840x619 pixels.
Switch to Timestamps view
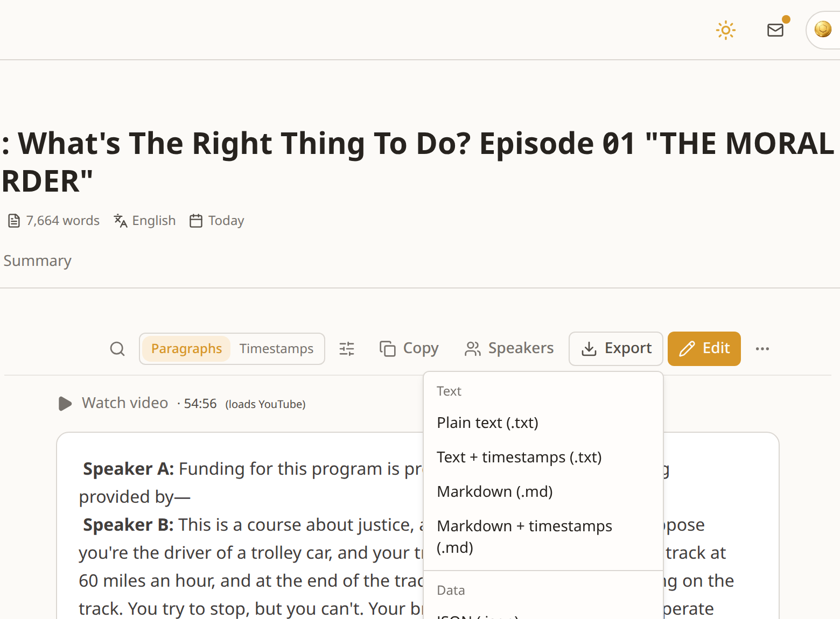coord(276,349)
